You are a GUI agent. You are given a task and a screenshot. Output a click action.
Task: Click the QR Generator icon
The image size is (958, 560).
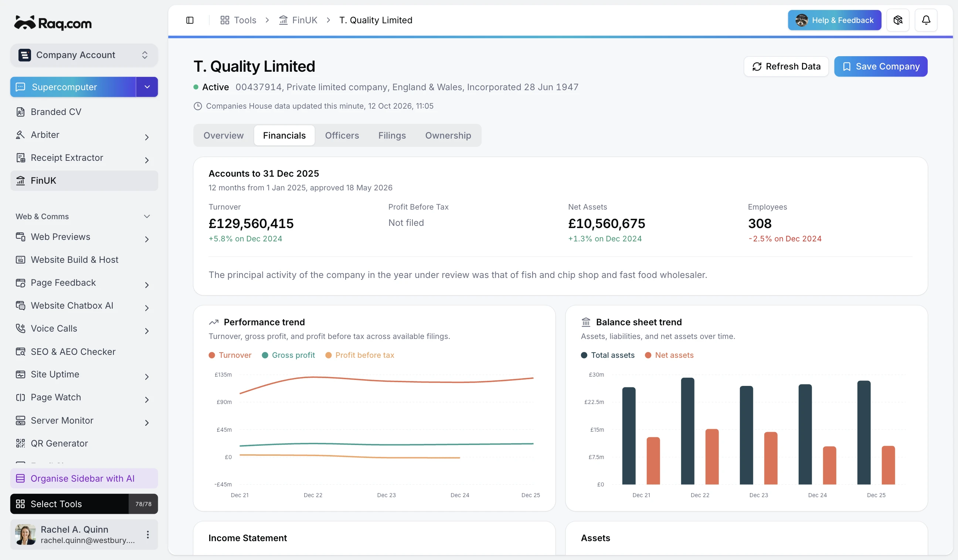point(21,443)
